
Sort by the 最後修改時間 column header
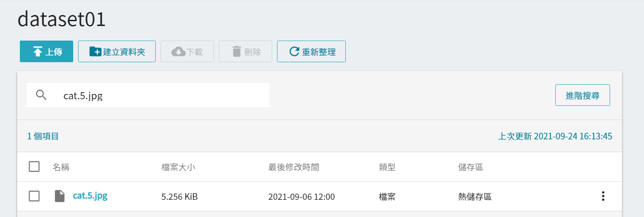(294, 167)
